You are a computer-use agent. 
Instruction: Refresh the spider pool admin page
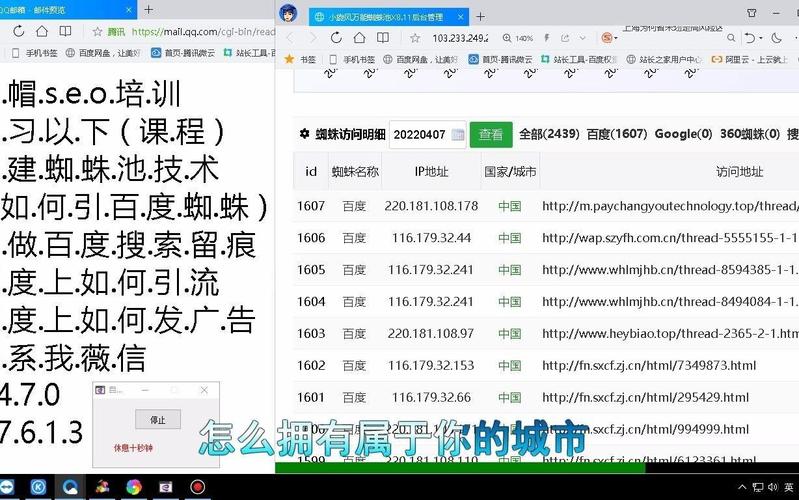click(336, 38)
